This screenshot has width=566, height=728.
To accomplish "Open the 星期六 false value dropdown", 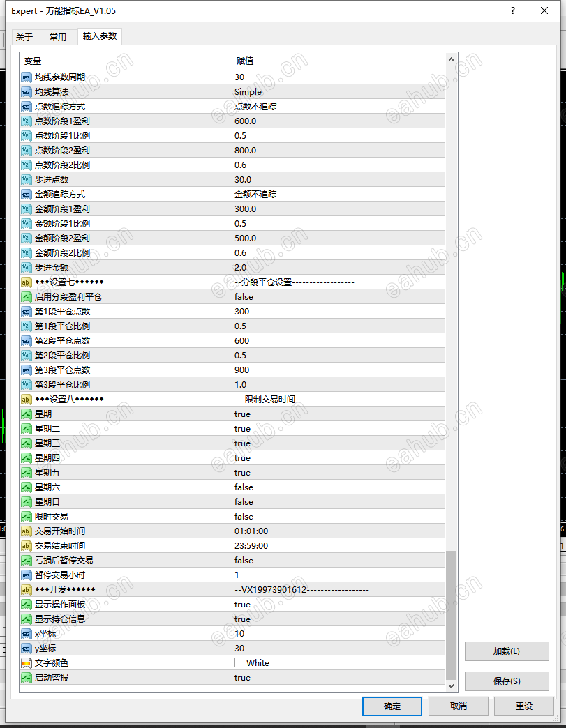I will click(x=338, y=487).
